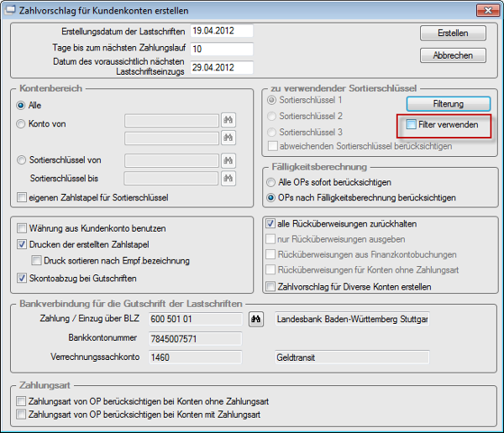504x433 pixels.
Task: Uncheck alle Rücküberweisungen zurückhalten
Action: pyautogui.click(x=270, y=223)
